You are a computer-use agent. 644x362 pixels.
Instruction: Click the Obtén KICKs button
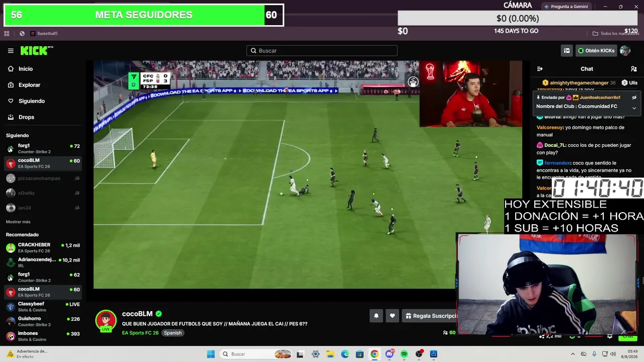click(596, 51)
